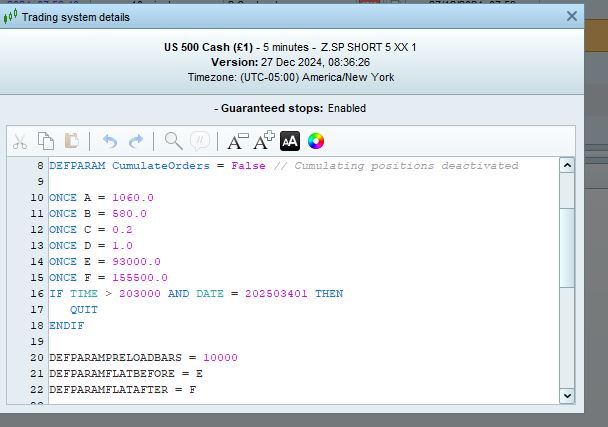Image resolution: width=608 pixels, height=427 pixels.
Task: Click the THEN keyword on line 16
Action: 329,294
